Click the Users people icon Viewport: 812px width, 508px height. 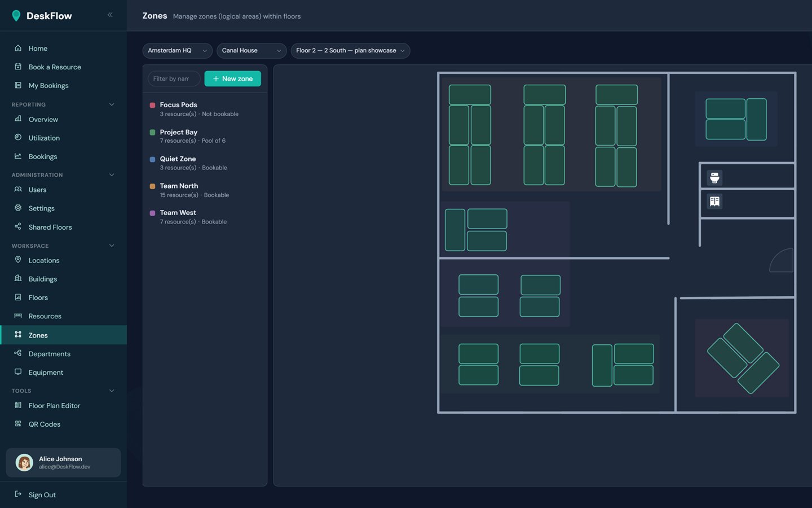tap(18, 190)
